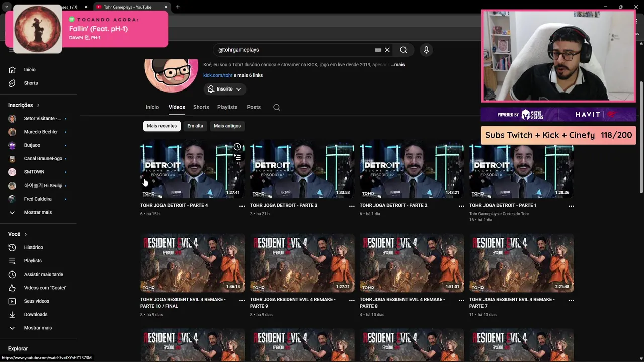Open options menu for Detroit Parte 3
This screenshot has height=362, width=644.
pos(352,206)
